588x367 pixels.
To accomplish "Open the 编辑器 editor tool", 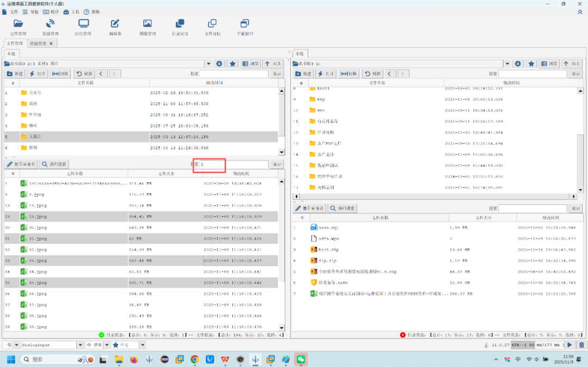I will [115, 27].
